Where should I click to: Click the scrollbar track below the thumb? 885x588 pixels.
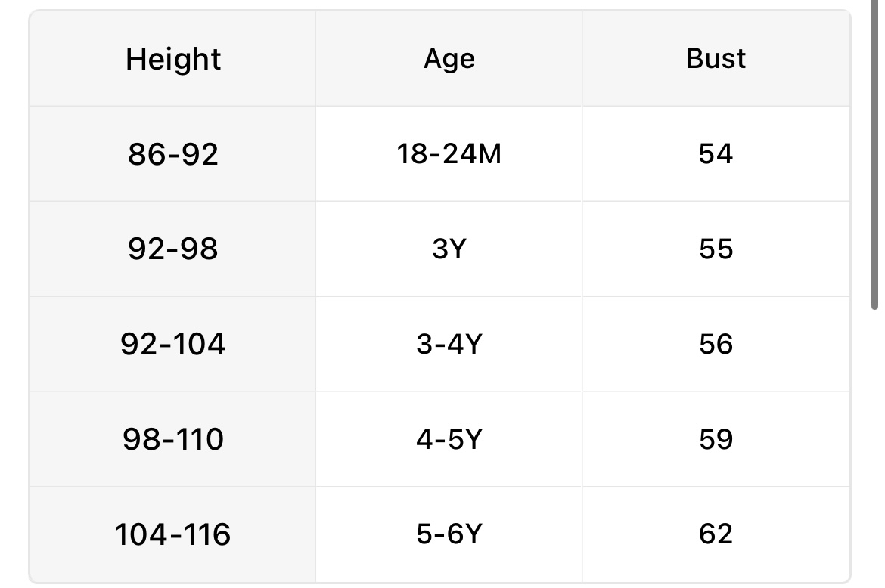point(875,453)
